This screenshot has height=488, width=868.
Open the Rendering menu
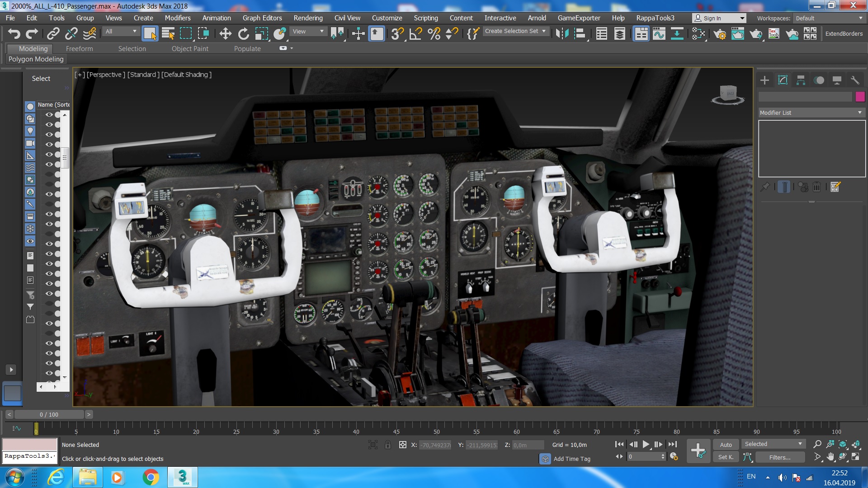[308, 18]
